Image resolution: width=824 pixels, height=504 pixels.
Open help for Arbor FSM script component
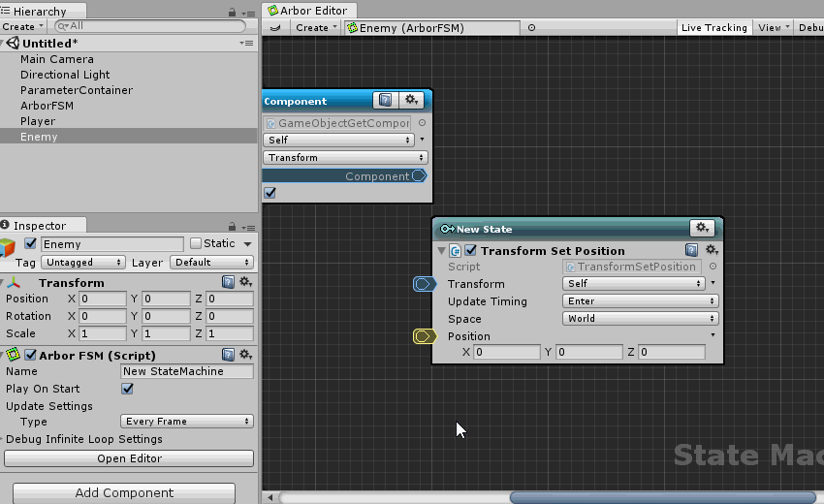229,355
